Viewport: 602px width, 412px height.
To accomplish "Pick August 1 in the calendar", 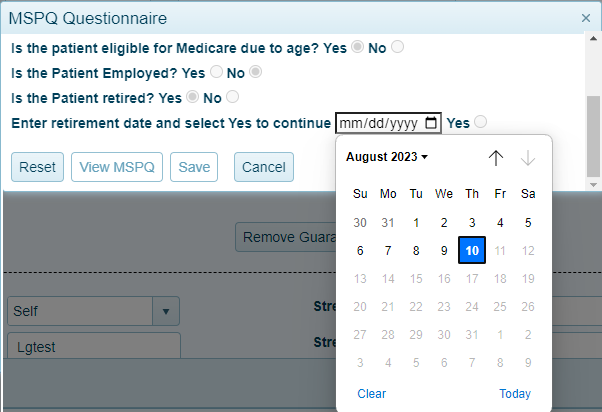I will point(416,223).
